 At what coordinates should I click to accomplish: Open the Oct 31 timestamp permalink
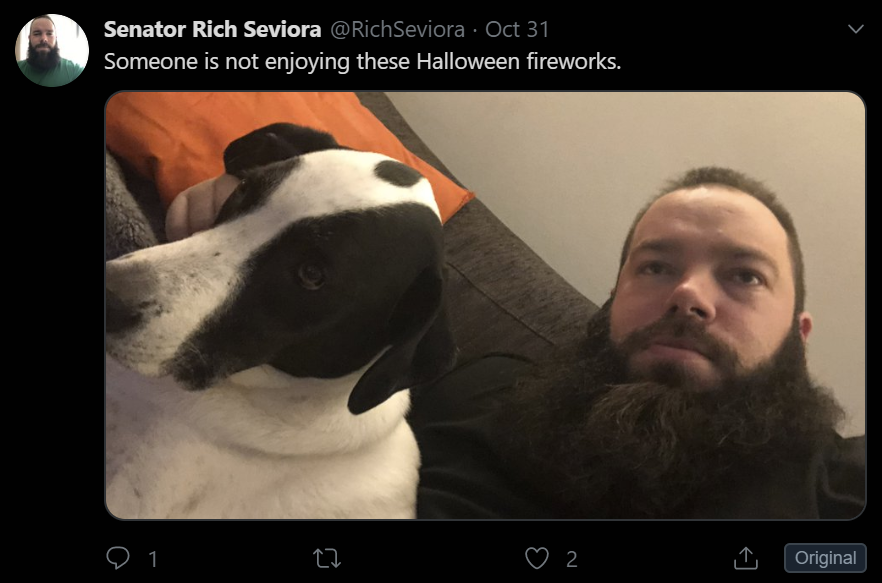point(517,29)
